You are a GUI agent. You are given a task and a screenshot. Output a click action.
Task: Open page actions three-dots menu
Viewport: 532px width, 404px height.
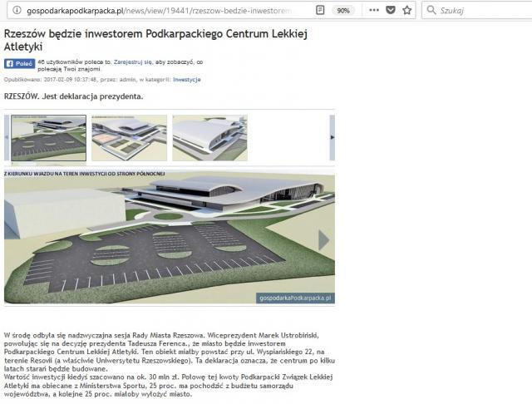point(371,10)
